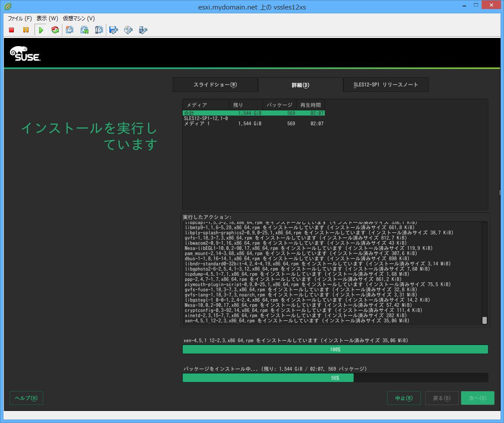Screen dimensions: 504x423
Task: Click the Take Snapshot toolbar icon
Action: point(70,30)
